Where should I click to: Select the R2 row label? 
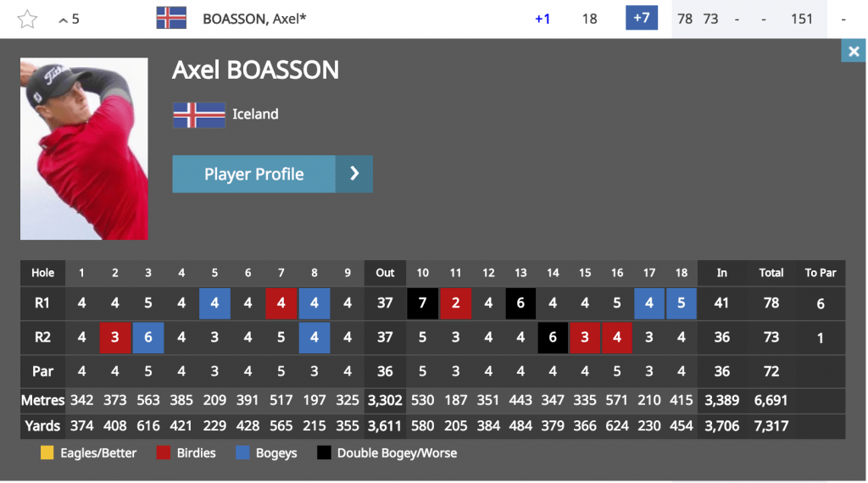[x=42, y=337]
